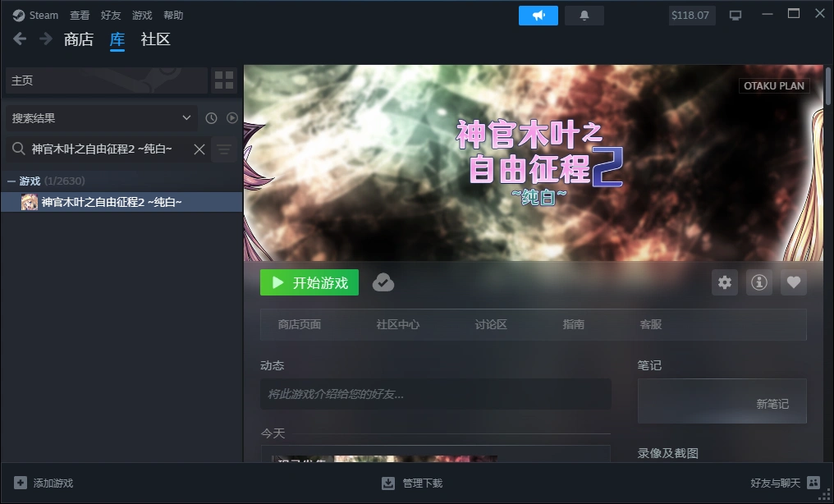The image size is (834, 504).
Task: Open 管理下载
Action: 422,483
